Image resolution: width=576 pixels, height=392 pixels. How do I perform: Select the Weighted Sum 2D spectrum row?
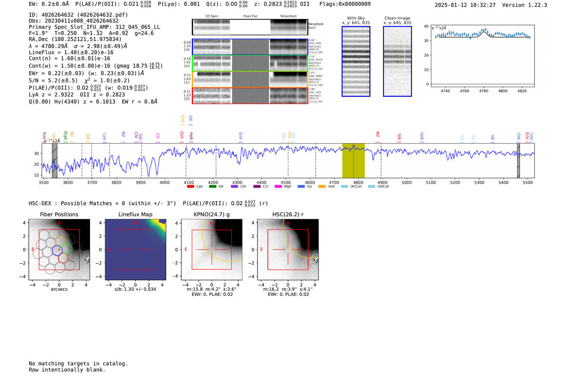tap(250, 27)
